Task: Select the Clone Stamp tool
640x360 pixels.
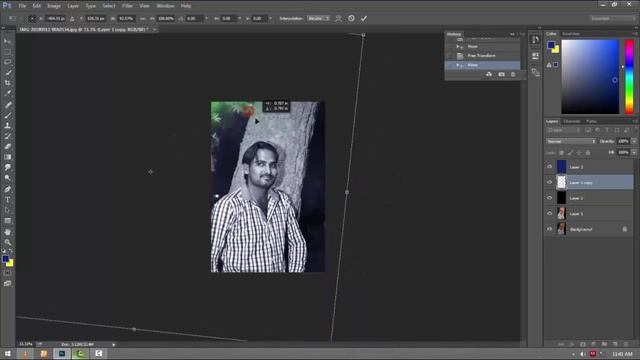Action: click(x=7, y=126)
